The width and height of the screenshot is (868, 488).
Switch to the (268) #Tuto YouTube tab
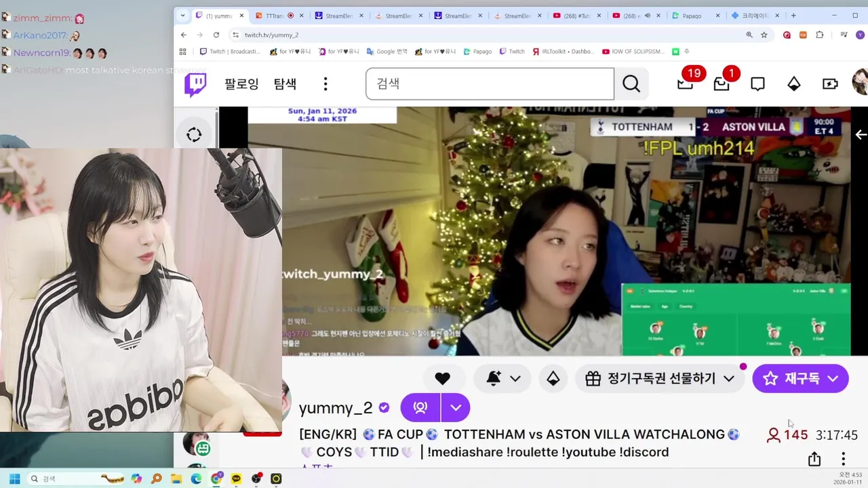[x=577, y=16]
